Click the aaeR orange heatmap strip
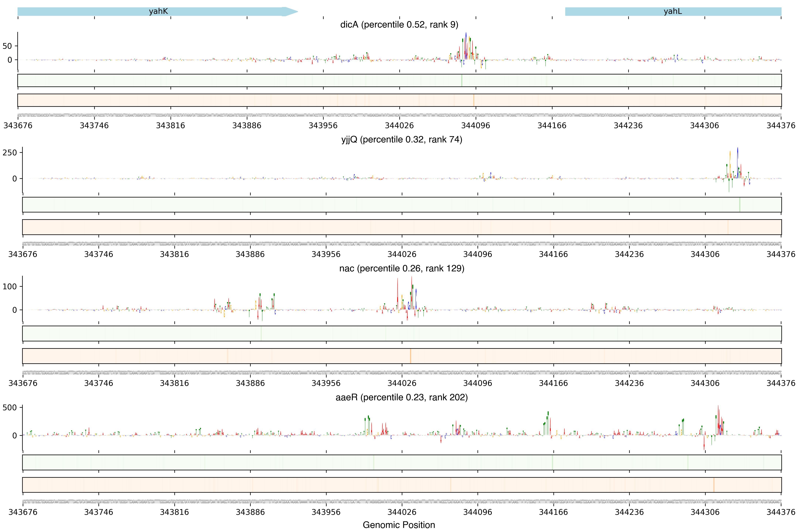Screen dimensions: 798x532 (402, 485)
